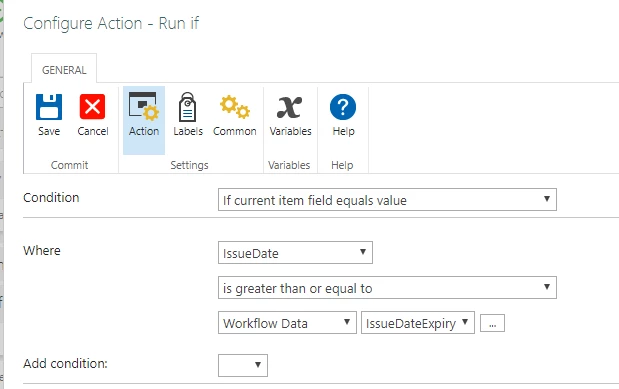The width and height of the screenshot is (619, 389).
Task: Click the red Cancel icon
Action: [92, 107]
